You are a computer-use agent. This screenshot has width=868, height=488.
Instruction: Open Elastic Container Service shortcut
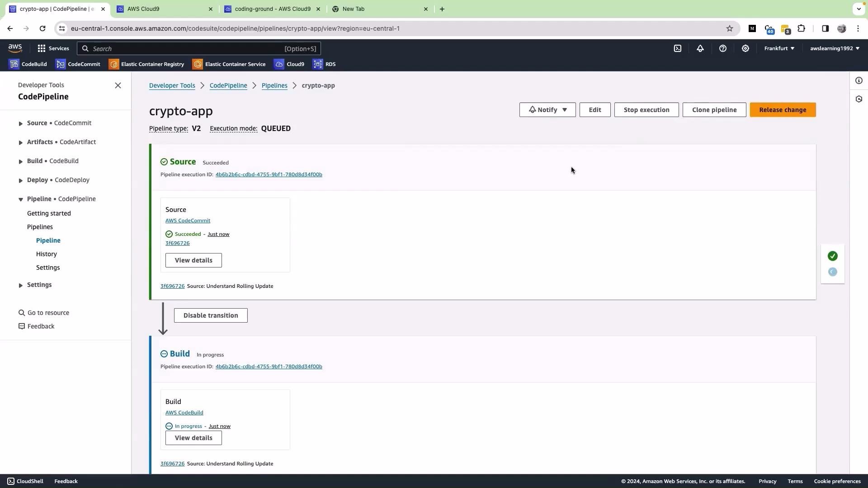229,64
